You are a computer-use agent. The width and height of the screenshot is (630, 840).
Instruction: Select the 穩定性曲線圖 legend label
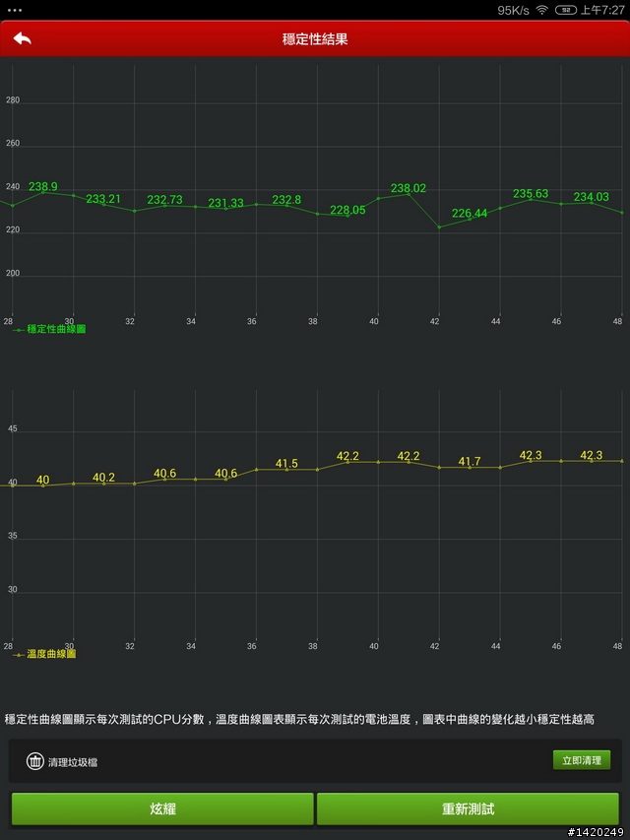coord(56,329)
